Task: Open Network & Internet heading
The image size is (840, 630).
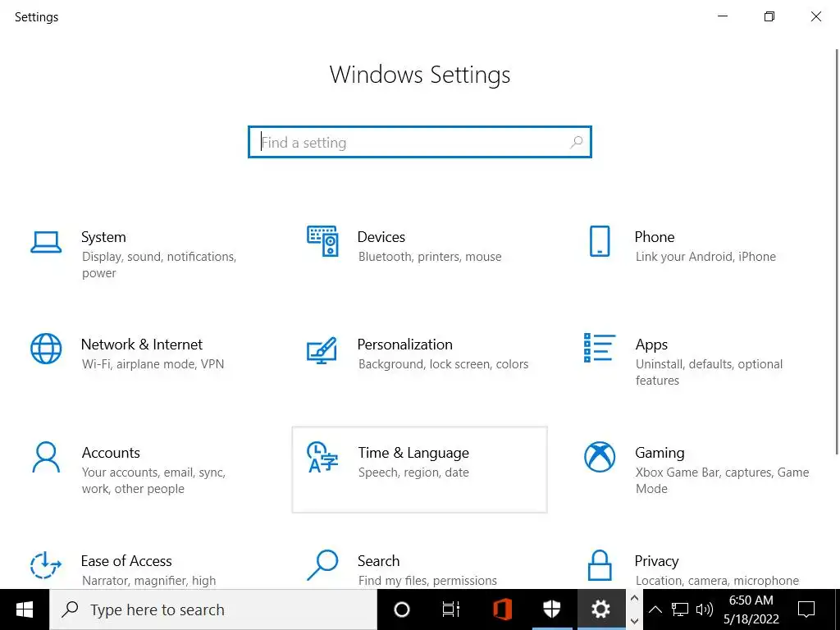Action: pos(142,344)
